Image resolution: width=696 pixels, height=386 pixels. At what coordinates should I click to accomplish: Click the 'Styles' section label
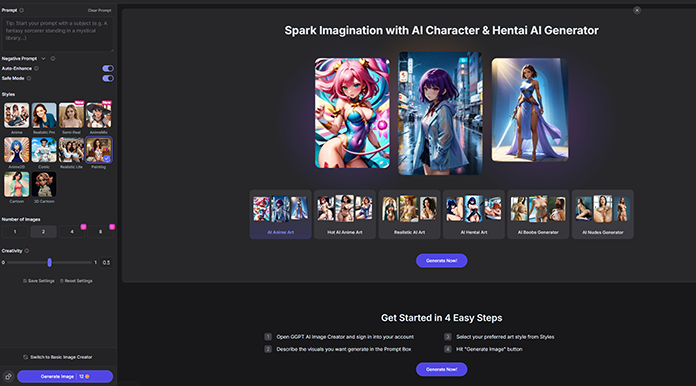coord(8,95)
